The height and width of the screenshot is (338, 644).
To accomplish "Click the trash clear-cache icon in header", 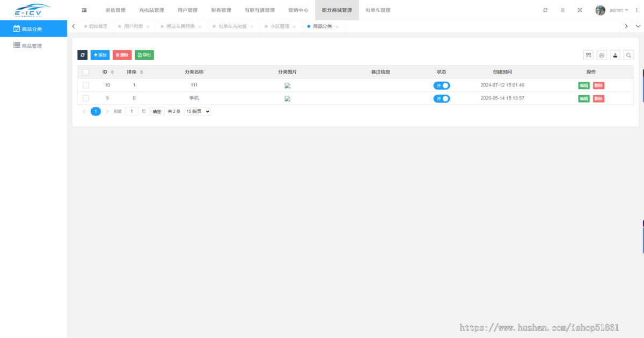I will [562, 10].
